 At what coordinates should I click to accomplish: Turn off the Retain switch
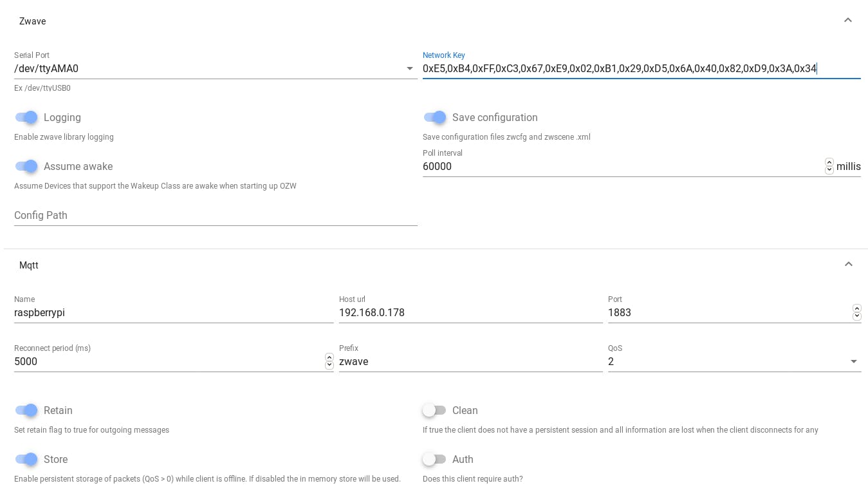click(x=26, y=410)
